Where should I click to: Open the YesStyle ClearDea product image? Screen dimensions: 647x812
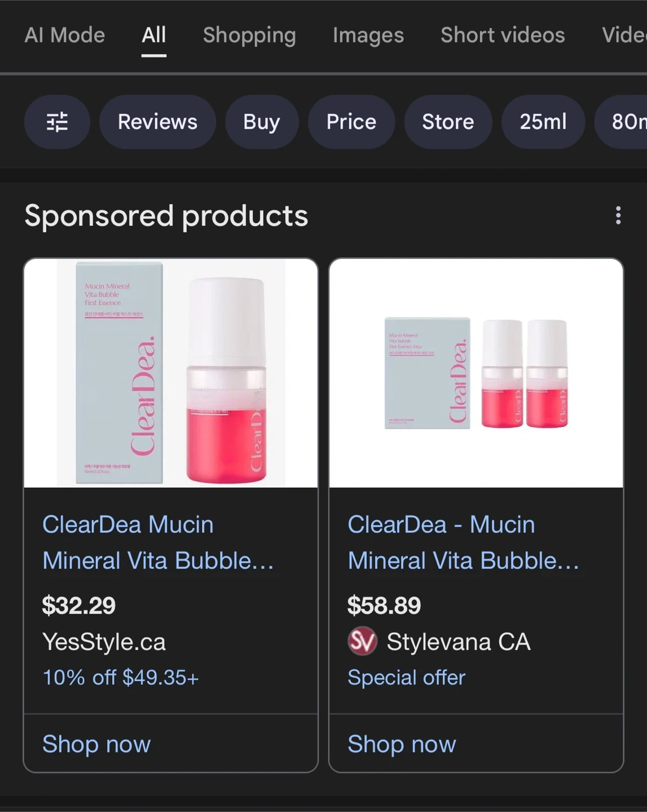171,373
